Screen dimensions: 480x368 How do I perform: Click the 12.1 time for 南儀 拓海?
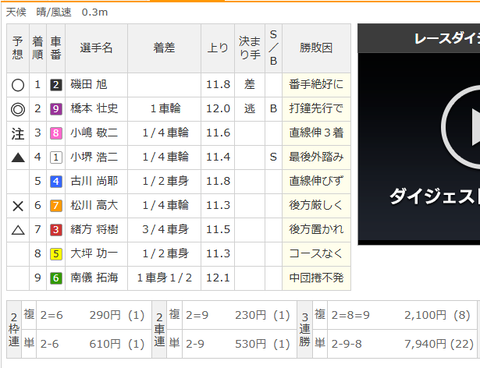click(x=218, y=278)
